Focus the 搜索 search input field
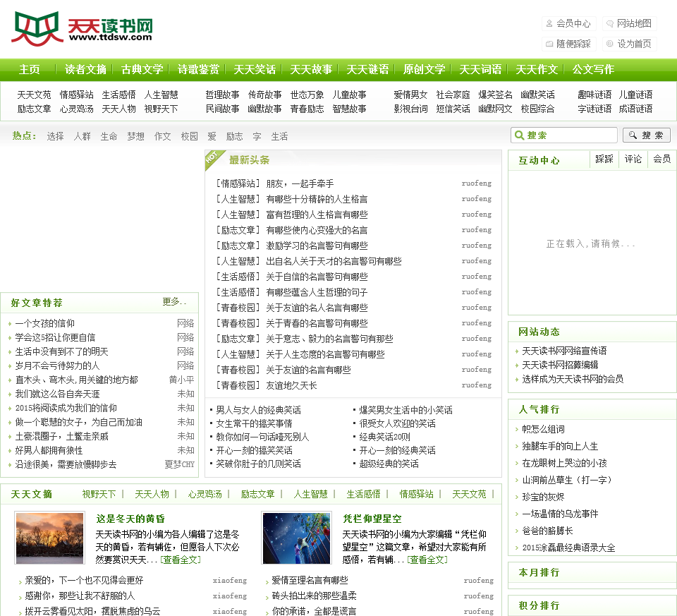The width and height of the screenshot is (677, 616). pos(564,135)
